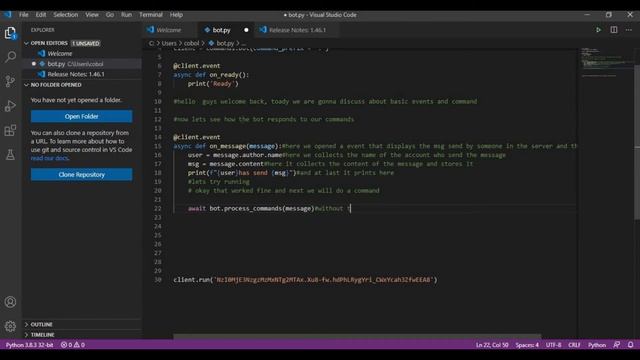640x360 pixels.
Task: Open the File menu
Action: point(24,15)
